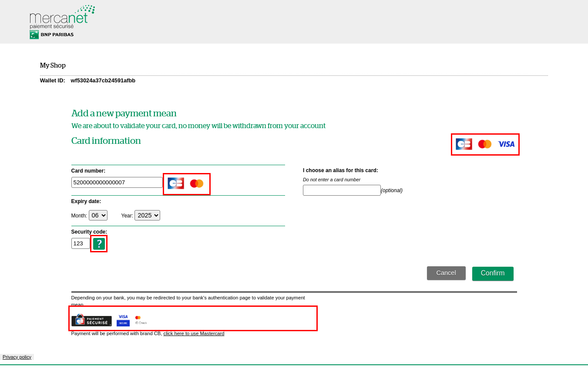
Task: Click inside the Card number field
Action: coord(117,182)
